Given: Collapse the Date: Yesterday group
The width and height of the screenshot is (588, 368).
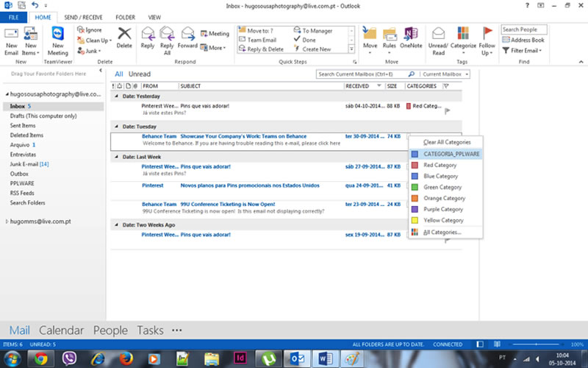Looking at the screenshot, I should point(116,96).
